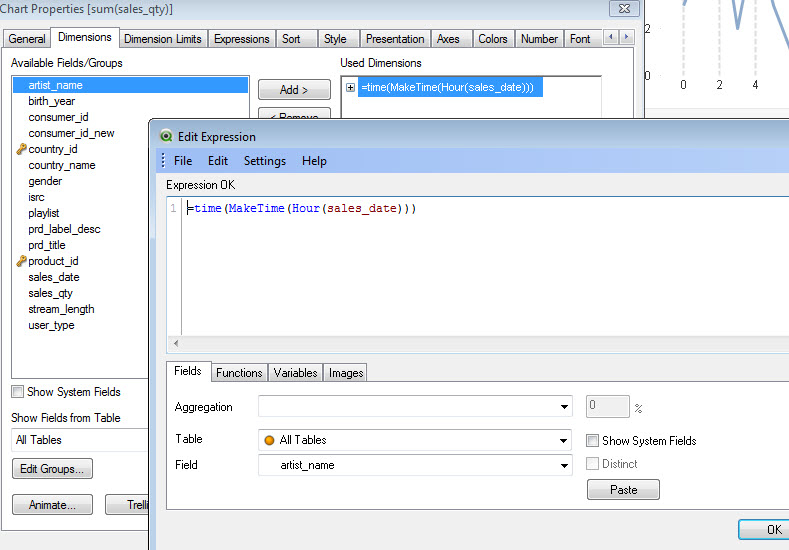789x550 pixels.
Task: Switch to the Sort tab
Action: [x=296, y=39]
